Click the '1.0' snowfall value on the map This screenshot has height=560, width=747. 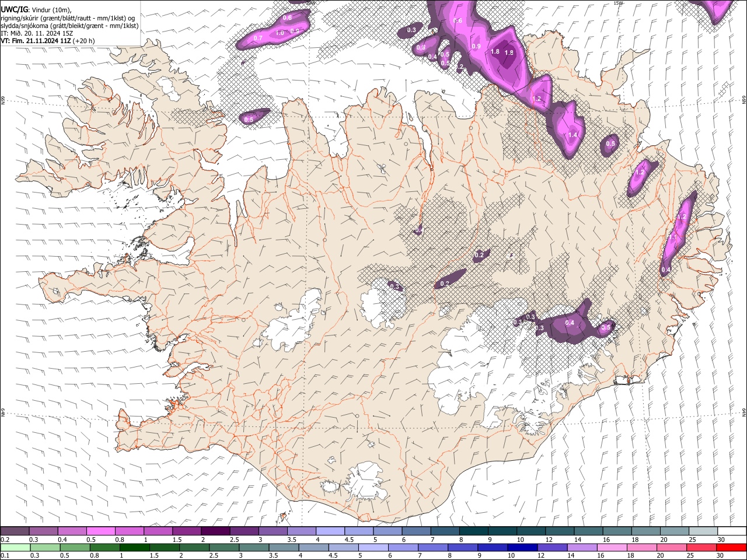click(x=280, y=33)
